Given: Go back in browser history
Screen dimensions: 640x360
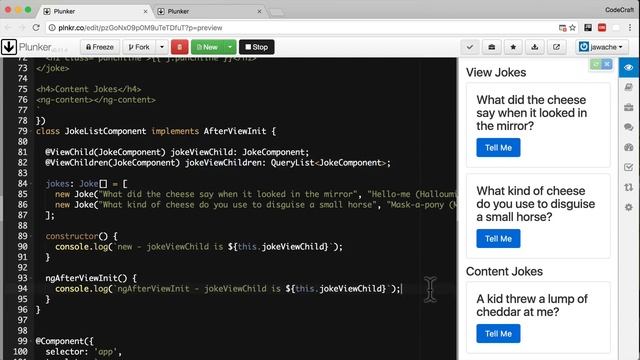Looking at the screenshot, I should (8, 28).
